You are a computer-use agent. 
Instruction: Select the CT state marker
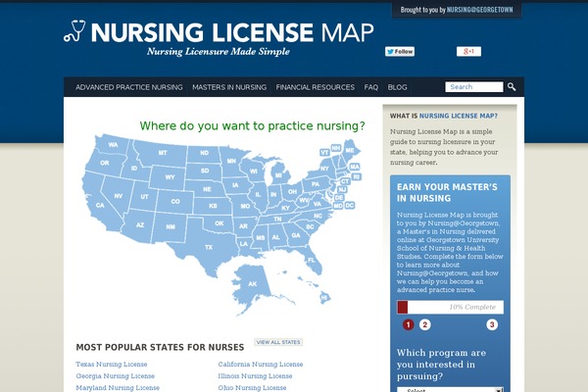[345, 181]
